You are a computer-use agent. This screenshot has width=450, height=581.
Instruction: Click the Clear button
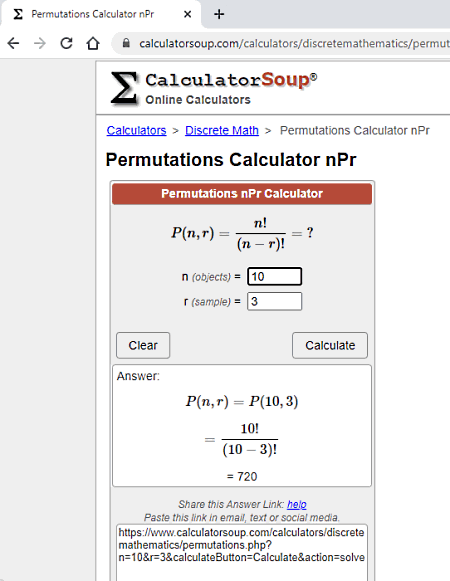click(143, 345)
